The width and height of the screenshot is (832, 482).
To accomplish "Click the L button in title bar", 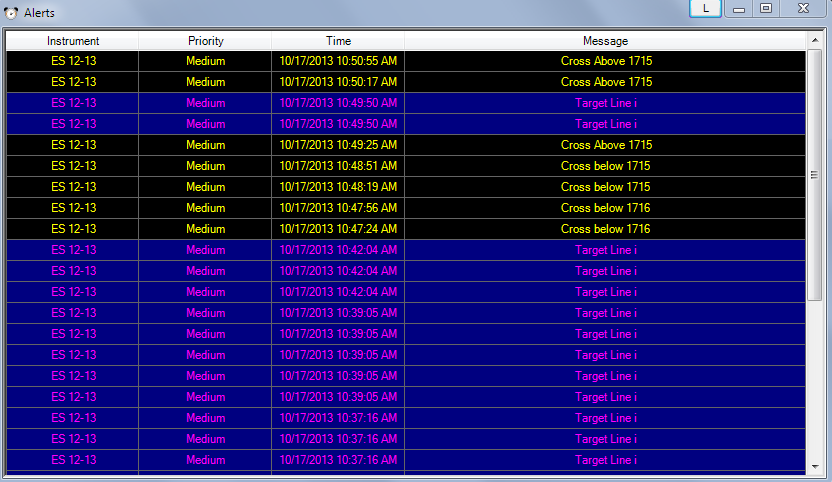I will 705,8.
